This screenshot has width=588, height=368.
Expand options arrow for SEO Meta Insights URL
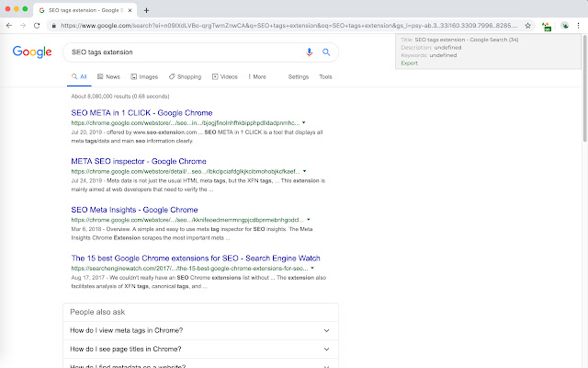point(309,219)
